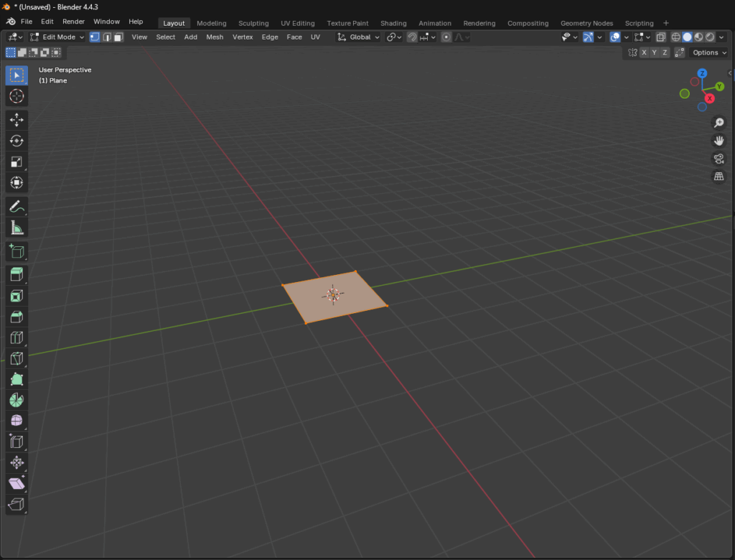735x560 pixels.
Task: Switch perspective/orthographic with grid icon
Action: (x=718, y=177)
